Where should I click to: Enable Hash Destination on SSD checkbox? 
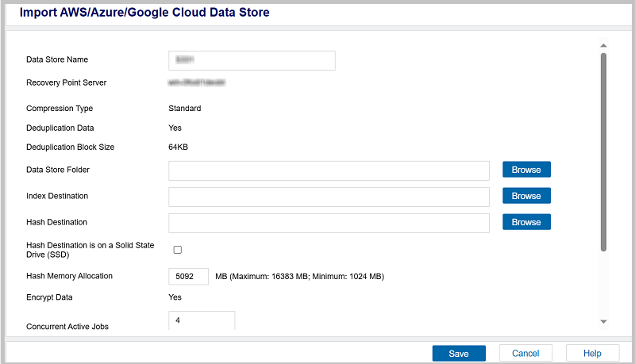(177, 250)
